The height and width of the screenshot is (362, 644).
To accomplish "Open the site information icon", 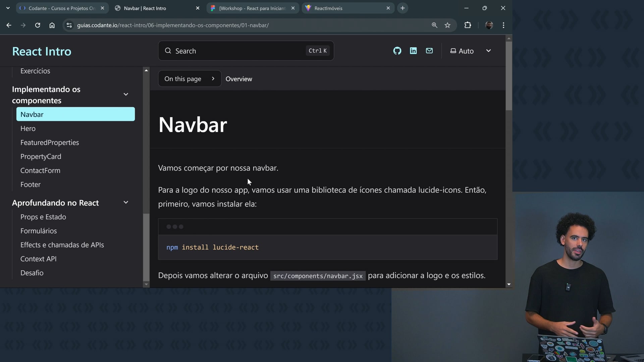I will (69, 25).
